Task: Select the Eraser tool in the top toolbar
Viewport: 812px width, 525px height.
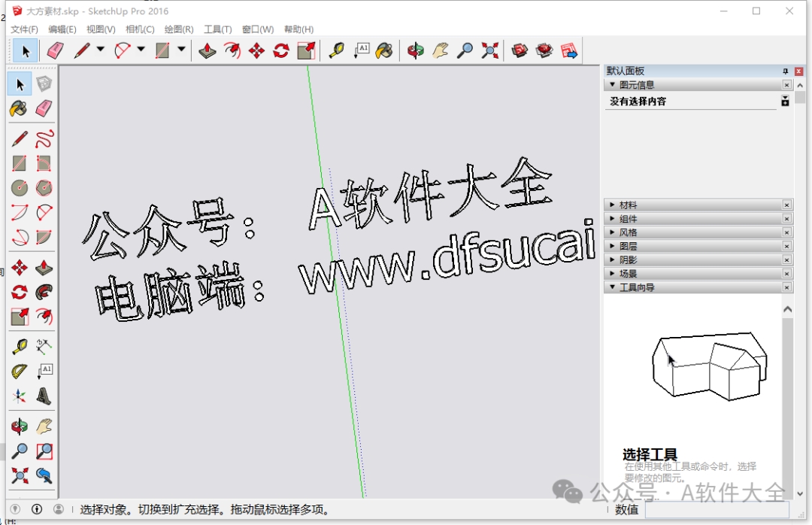Action: (55, 50)
